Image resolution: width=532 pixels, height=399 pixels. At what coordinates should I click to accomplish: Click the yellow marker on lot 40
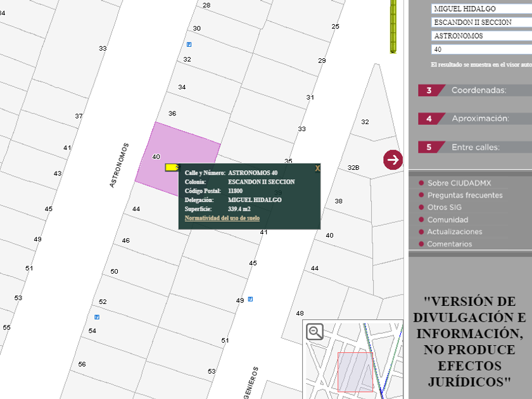171,167
